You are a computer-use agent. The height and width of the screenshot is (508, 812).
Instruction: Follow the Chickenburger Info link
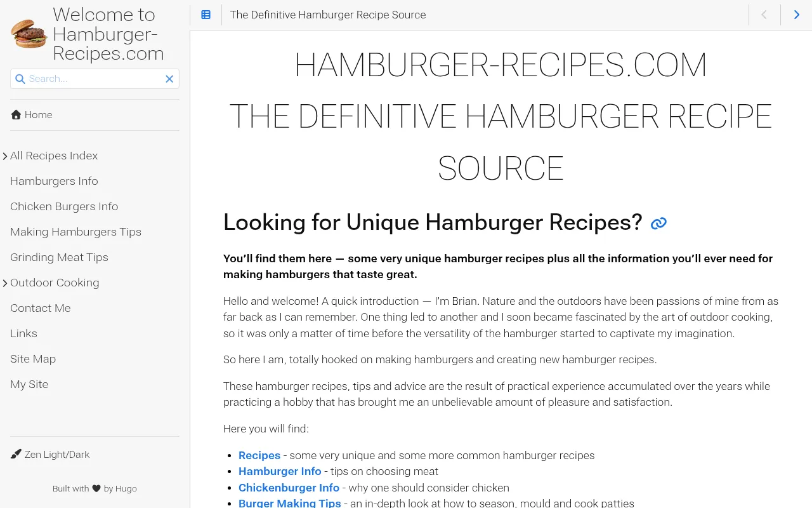[x=289, y=488]
